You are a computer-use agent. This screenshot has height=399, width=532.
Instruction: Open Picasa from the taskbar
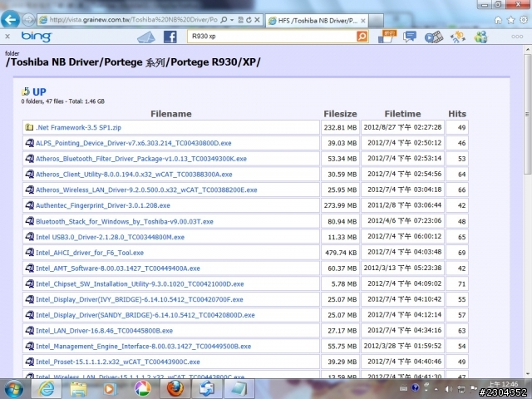pos(142,389)
